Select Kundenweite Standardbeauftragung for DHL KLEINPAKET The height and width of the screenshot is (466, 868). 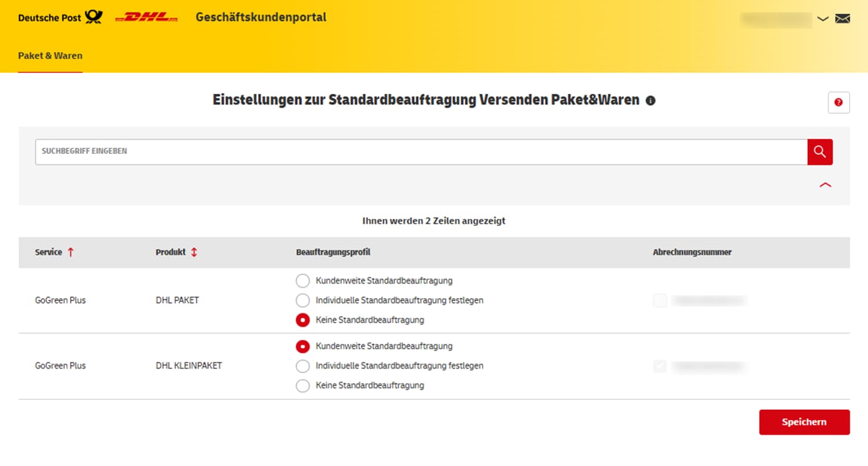tap(303, 346)
